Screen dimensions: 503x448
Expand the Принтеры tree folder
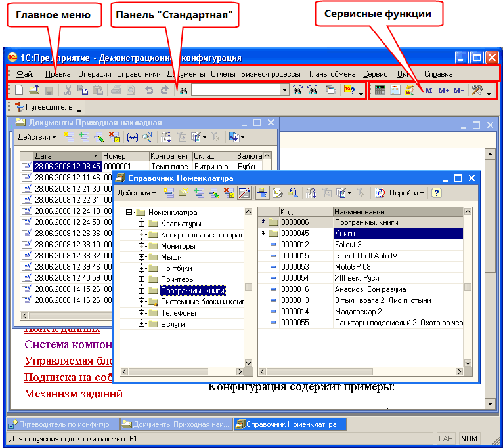click(x=141, y=279)
